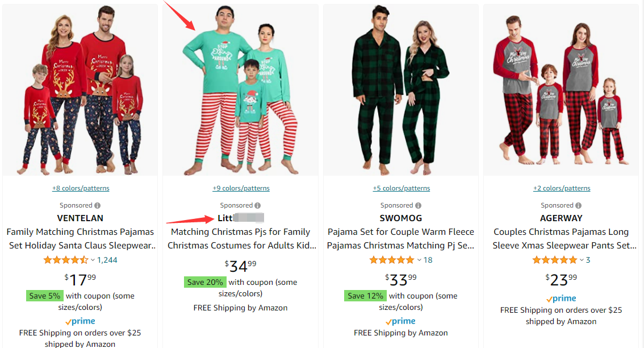Open the +9 colors/patterns link

pos(241,188)
